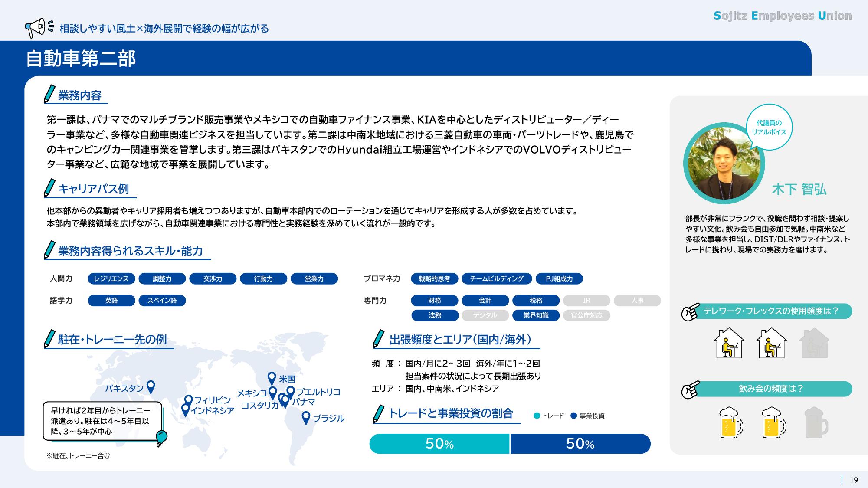Click the dark blue 50% 事業投資 bar segment
Screen dimensions: 868x488
click(x=580, y=444)
